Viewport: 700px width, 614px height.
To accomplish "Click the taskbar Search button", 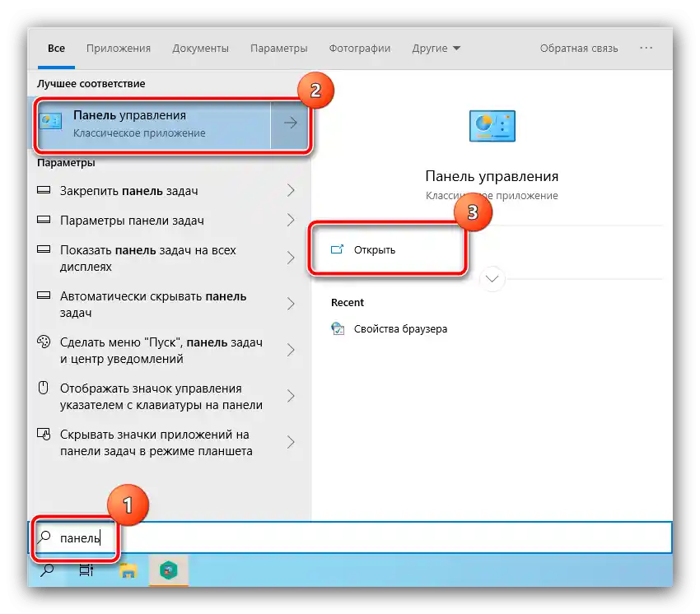I will point(47,570).
